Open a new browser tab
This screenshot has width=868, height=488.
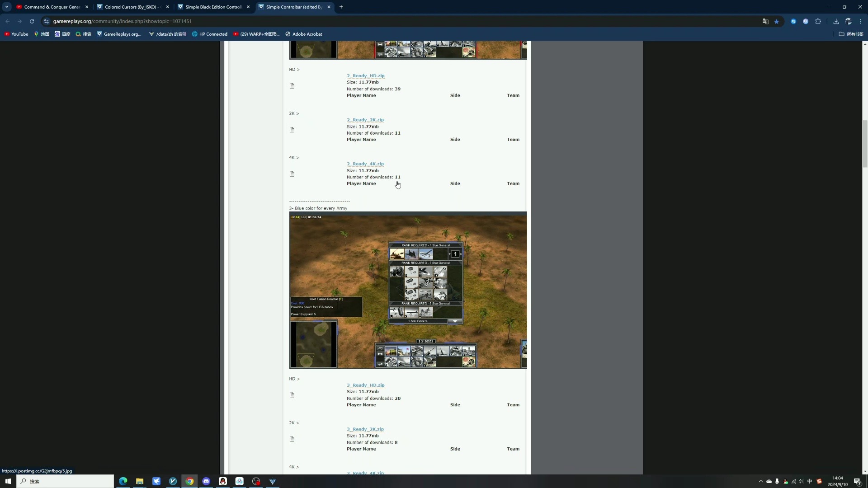click(x=341, y=7)
